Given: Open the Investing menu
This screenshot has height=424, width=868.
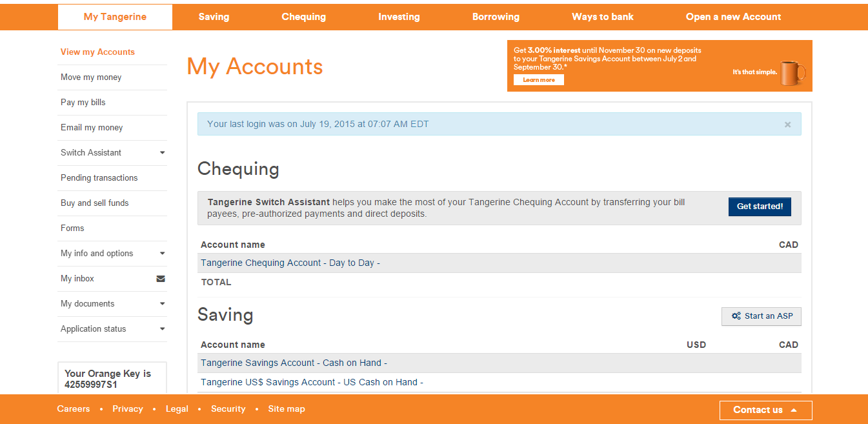Looking at the screenshot, I should tap(399, 17).
